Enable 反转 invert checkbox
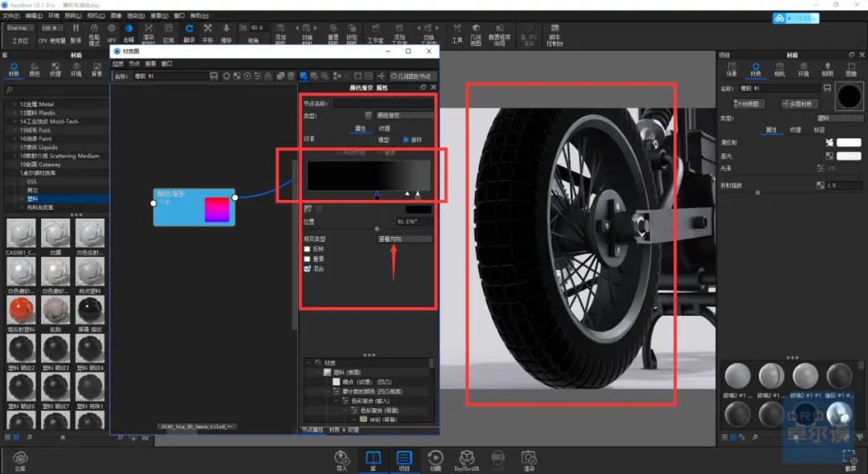The width and height of the screenshot is (868, 474). pos(307,249)
